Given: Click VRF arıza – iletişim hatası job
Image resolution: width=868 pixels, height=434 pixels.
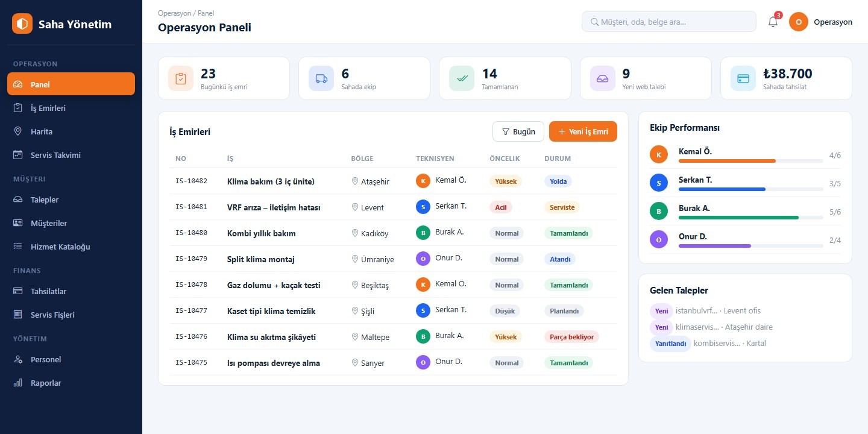Looking at the screenshot, I should (x=274, y=207).
